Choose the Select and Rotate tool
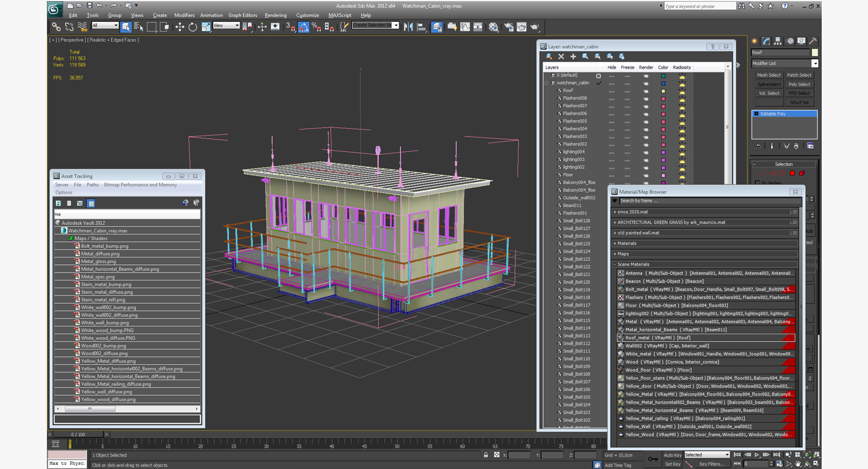 click(x=192, y=26)
